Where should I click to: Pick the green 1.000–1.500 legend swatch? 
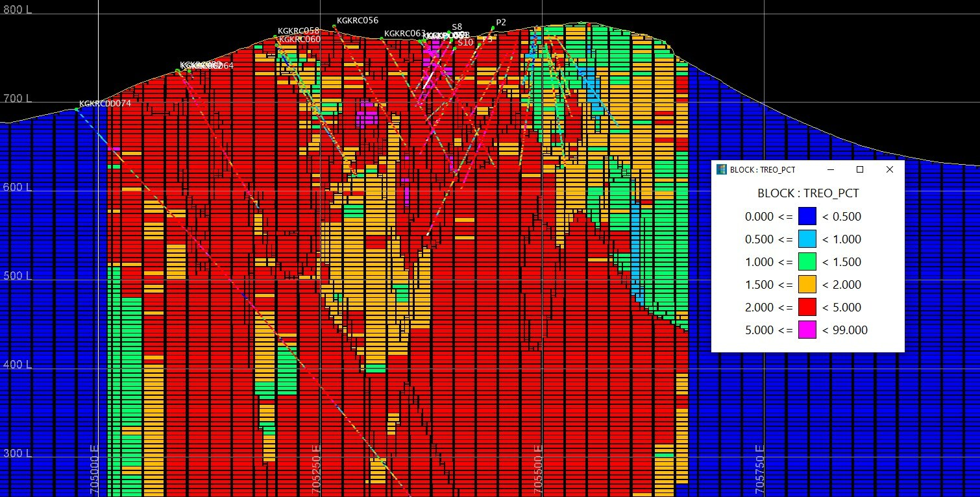tap(807, 262)
